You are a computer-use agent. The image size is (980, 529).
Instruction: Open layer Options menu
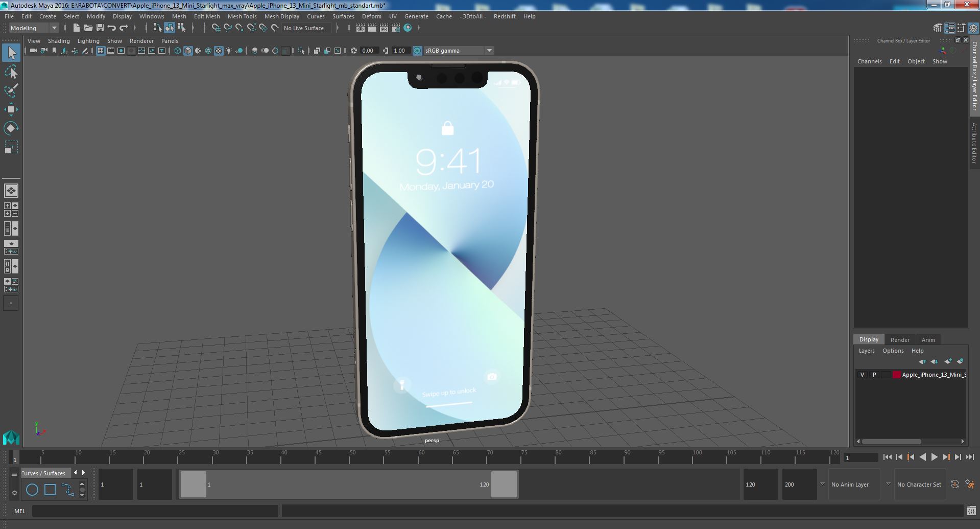pos(893,351)
